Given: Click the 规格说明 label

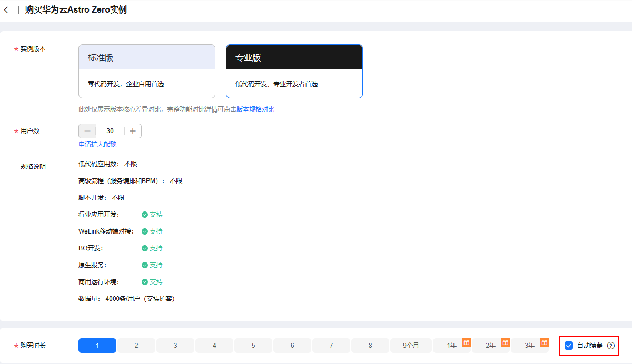Looking at the screenshot, I should coord(33,167).
